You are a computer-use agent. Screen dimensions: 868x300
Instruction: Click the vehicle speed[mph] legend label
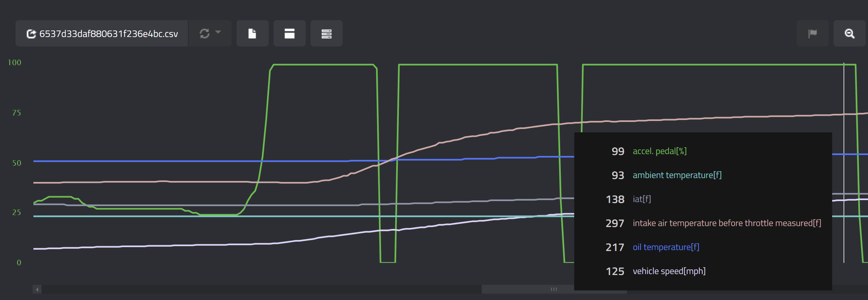669,271
